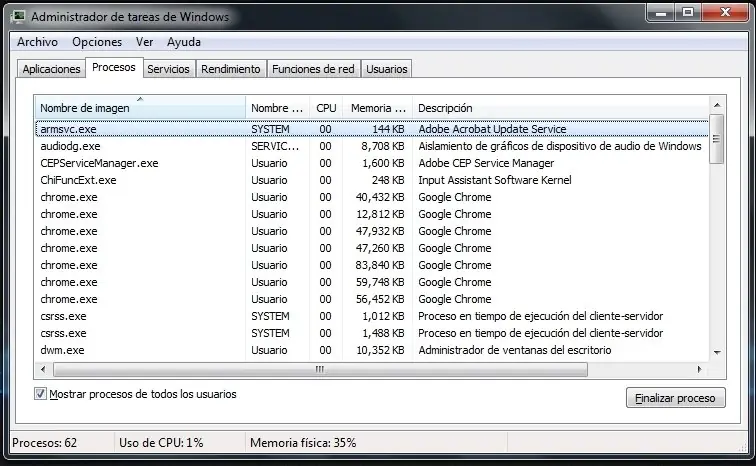
Task: Click the horizontal scrollbar right arrow
Action: tap(700, 370)
